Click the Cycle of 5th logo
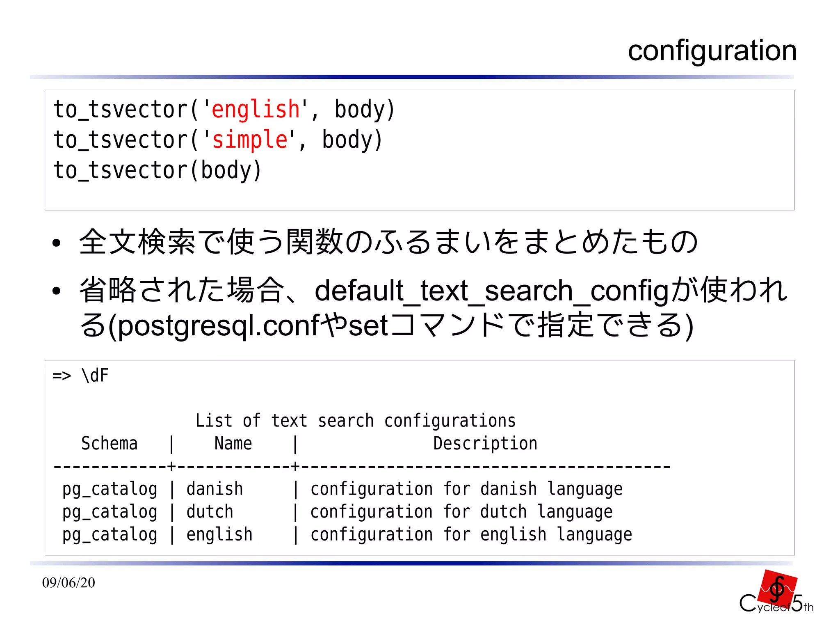The image size is (840, 630). click(x=776, y=592)
